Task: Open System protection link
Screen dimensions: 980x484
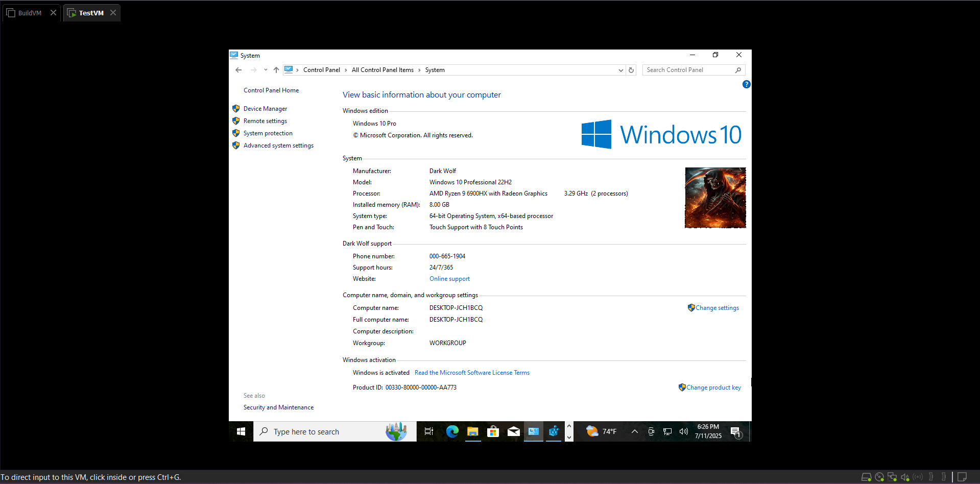Action: [x=268, y=133]
